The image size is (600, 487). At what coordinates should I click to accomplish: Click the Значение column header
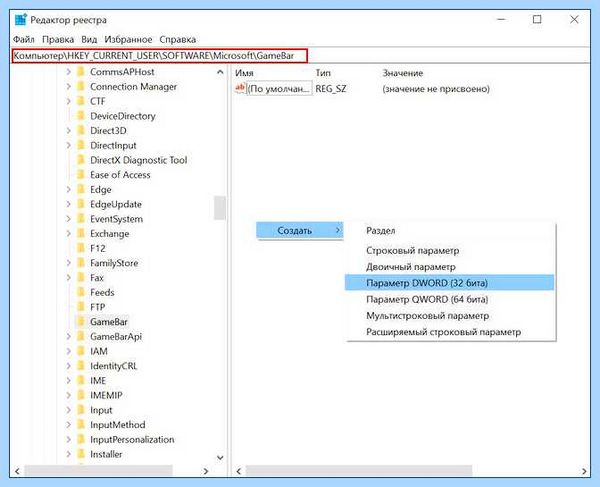(x=403, y=73)
